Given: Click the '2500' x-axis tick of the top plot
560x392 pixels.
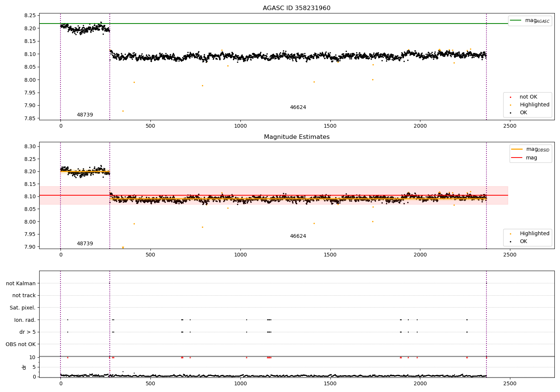Looking at the screenshot, I should point(510,126).
